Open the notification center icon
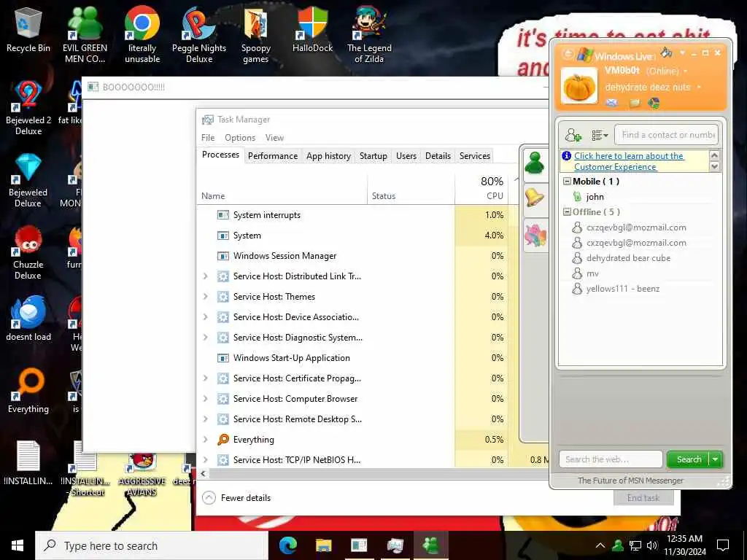This screenshot has height=560, width=747. pos(723,545)
